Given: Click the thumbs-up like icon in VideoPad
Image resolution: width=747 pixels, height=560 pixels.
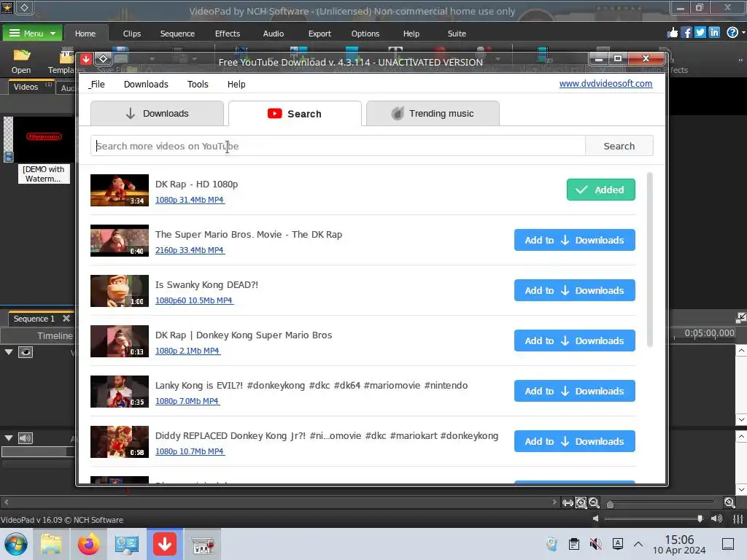Looking at the screenshot, I should click(672, 32).
